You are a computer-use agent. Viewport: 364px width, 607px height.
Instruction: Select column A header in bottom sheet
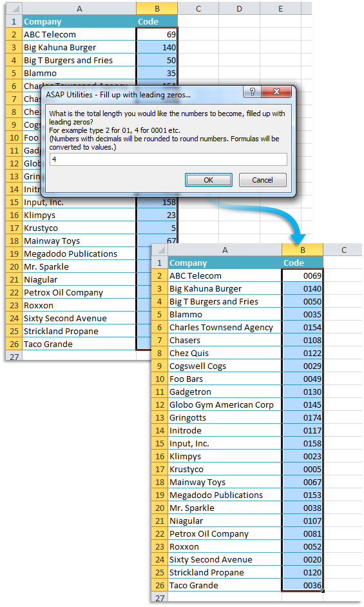pyautogui.click(x=225, y=250)
